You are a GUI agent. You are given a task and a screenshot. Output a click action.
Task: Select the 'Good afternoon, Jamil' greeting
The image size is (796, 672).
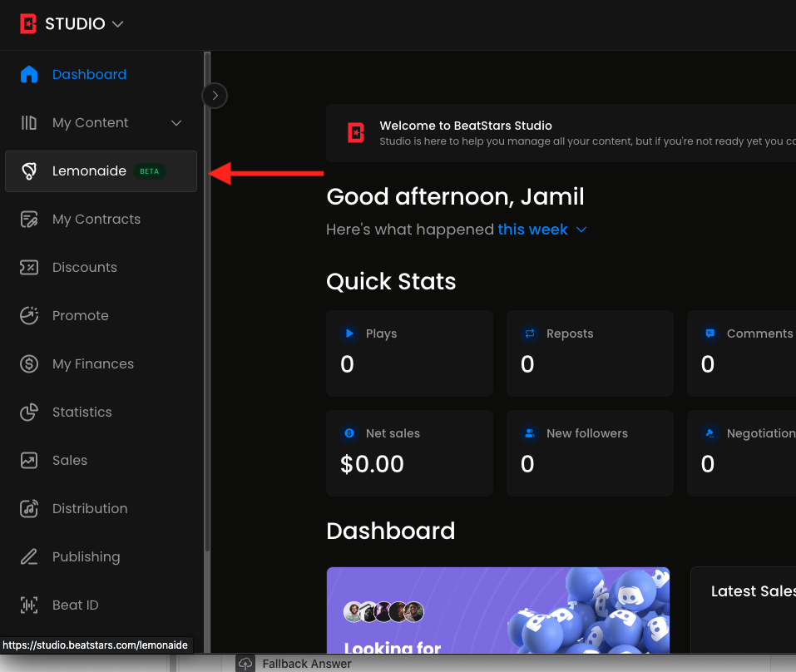(x=455, y=196)
